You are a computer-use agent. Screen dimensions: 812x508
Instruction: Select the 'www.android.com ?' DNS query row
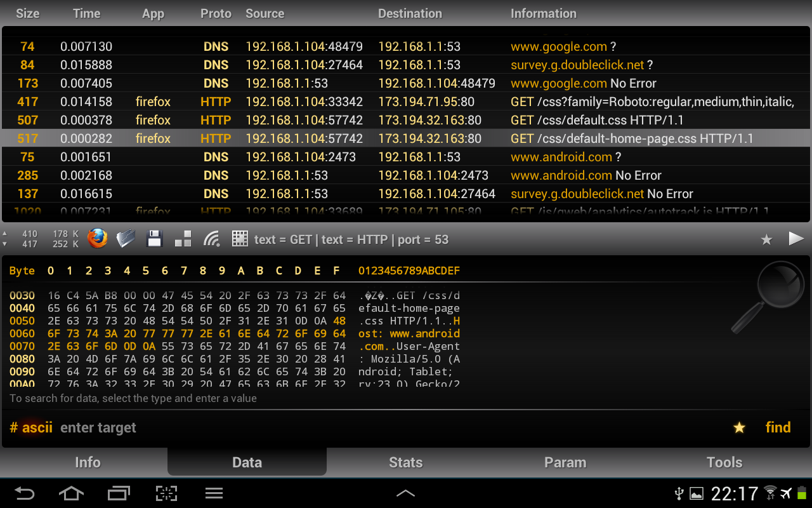point(406,157)
